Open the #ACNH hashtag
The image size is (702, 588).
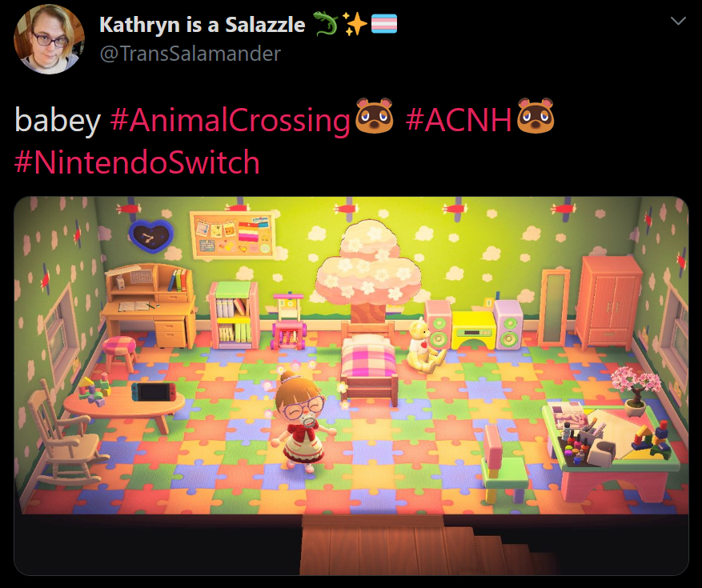(x=459, y=120)
